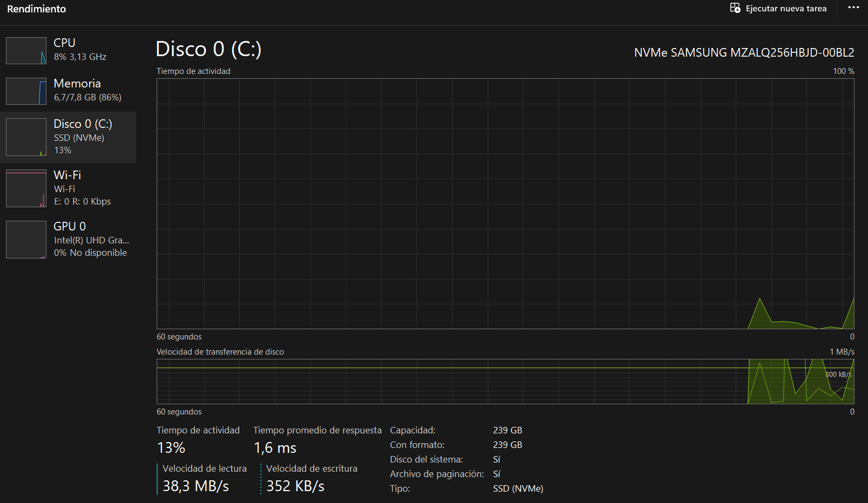Image resolution: width=868 pixels, height=503 pixels.
Task: Open the three-dot more options menu
Action: 853,8
